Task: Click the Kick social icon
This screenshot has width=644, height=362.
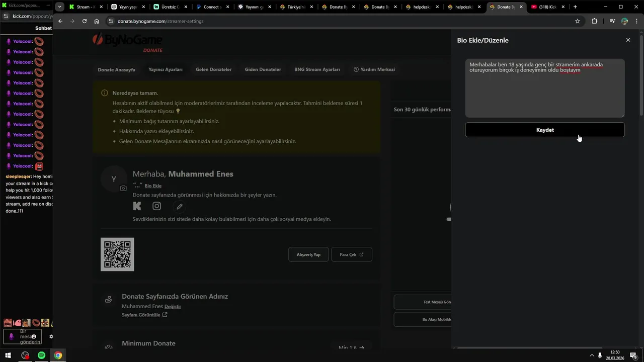Action: pos(137,206)
